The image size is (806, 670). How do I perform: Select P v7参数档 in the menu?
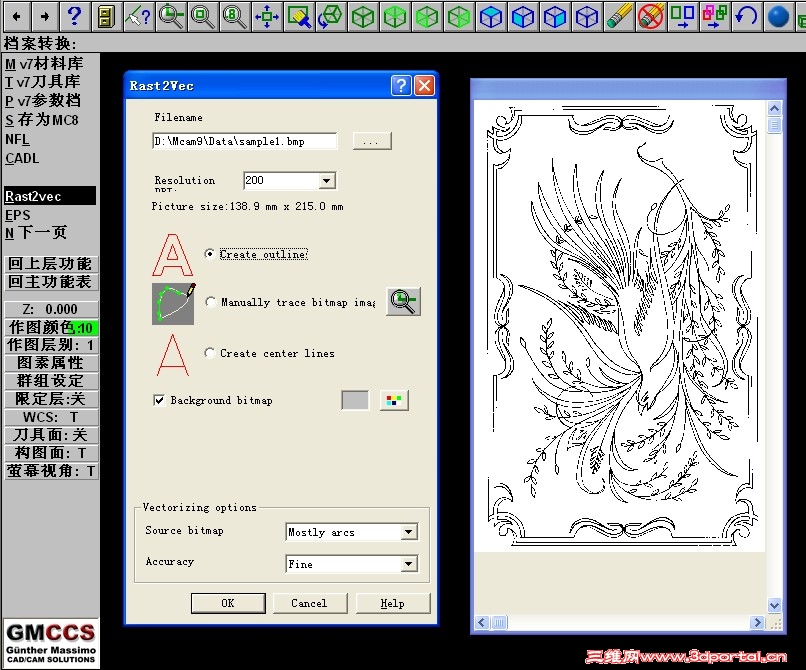pyautogui.click(x=43, y=101)
